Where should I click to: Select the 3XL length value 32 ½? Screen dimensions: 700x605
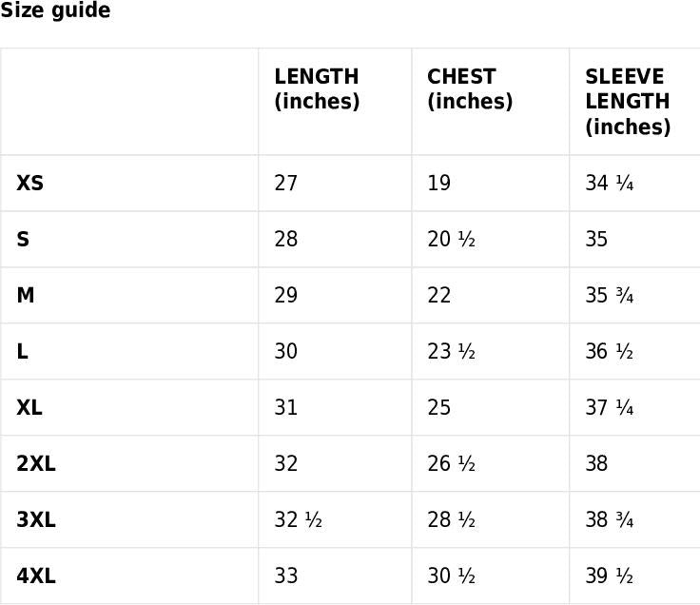(x=299, y=519)
